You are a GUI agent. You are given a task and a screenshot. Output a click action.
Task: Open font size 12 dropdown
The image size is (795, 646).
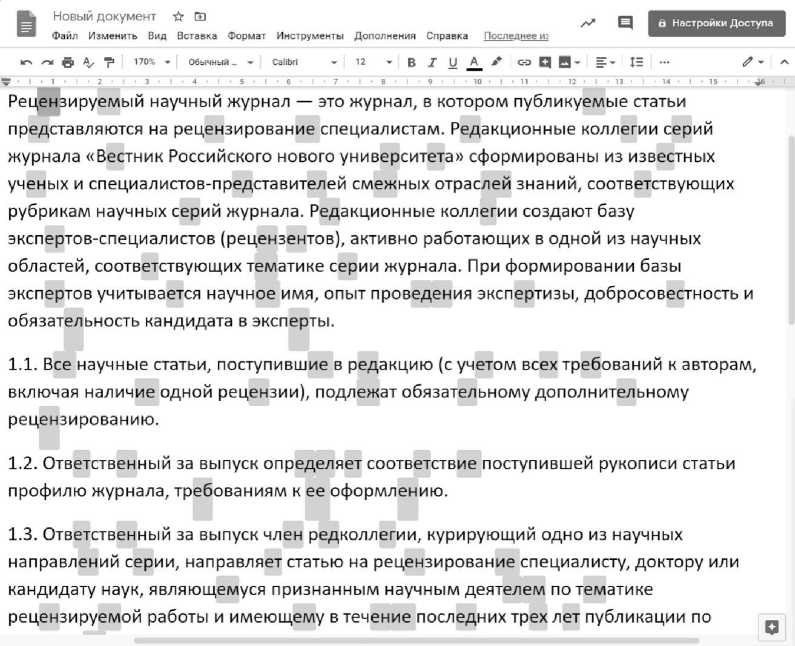pyautogui.click(x=374, y=62)
